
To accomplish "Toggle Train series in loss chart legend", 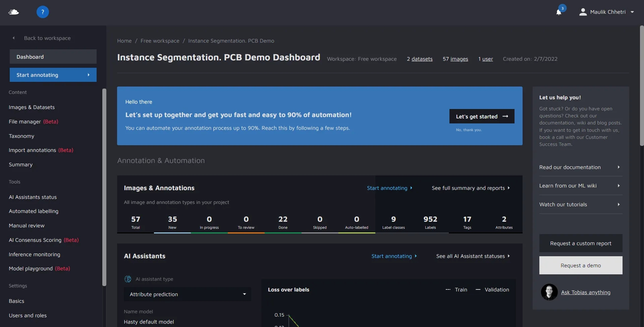I will pyautogui.click(x=456, y=290).
